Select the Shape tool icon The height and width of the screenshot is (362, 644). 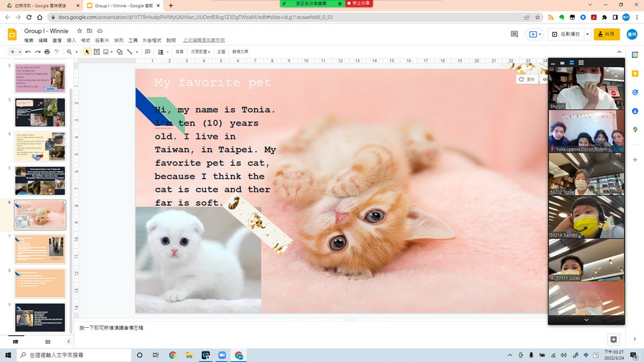point(119,52)
